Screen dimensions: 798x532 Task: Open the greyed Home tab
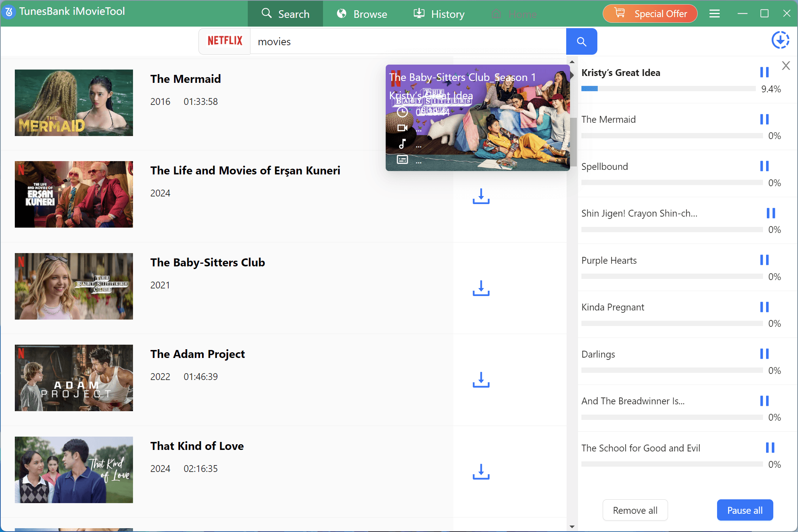click(514, 14)
